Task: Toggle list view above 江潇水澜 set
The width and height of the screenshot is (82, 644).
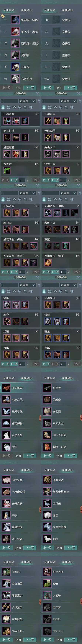Action: 3,107
